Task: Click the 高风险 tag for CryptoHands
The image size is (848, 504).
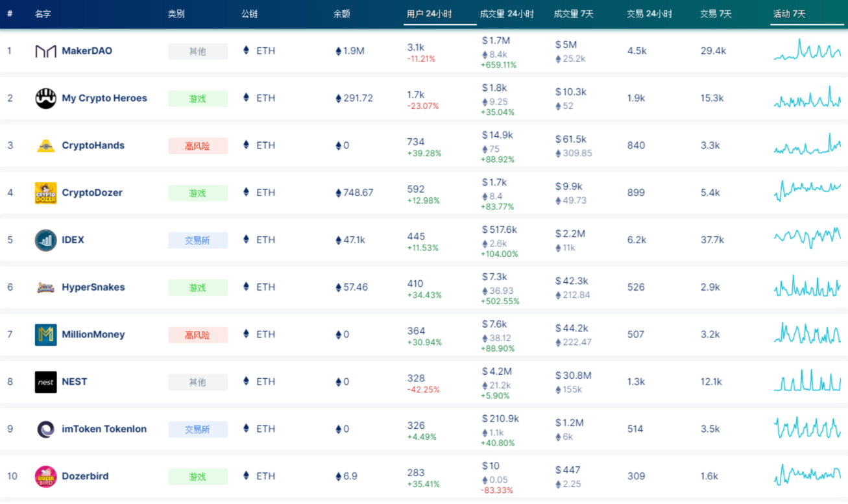Action: pos(198,146)
